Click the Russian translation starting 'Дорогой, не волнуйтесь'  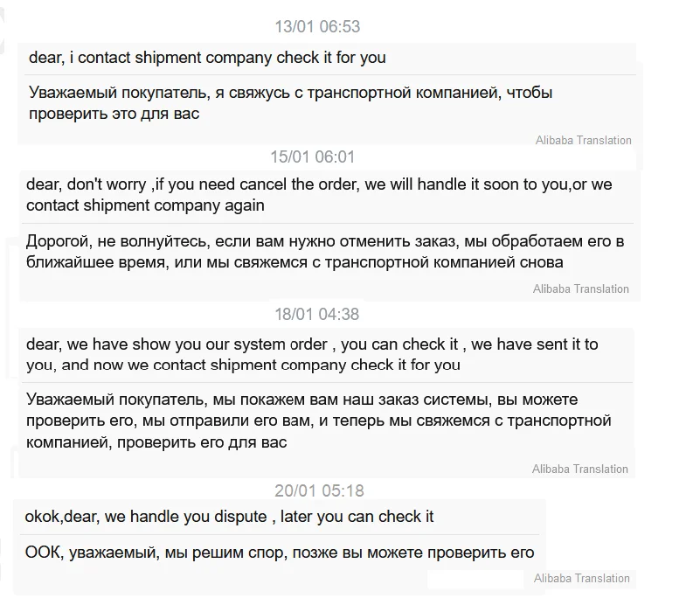point(324,251)
